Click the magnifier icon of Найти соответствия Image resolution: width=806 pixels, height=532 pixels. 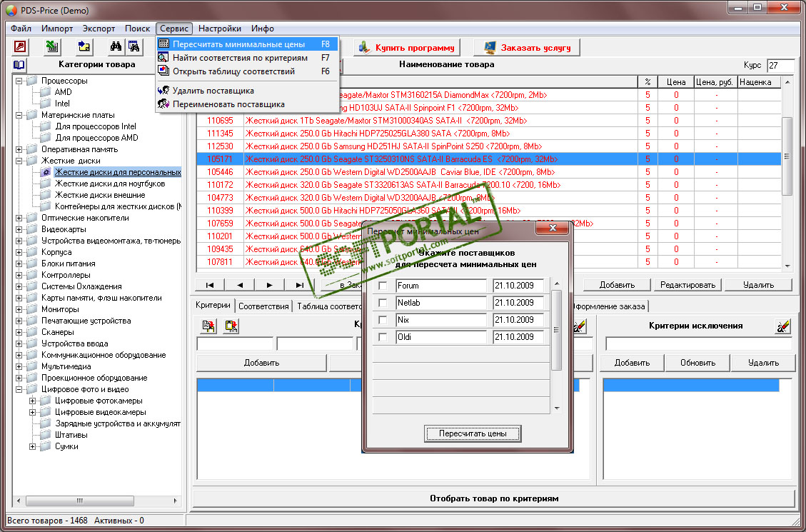pyautogui.click(x=163, y=58)
